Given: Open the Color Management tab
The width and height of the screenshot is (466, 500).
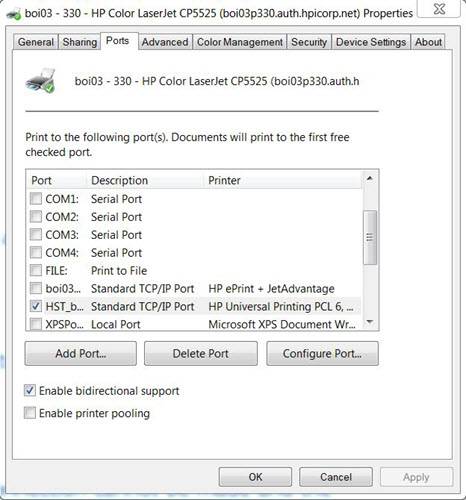Looking at the screenshot, I should click(x=240, y=42).
